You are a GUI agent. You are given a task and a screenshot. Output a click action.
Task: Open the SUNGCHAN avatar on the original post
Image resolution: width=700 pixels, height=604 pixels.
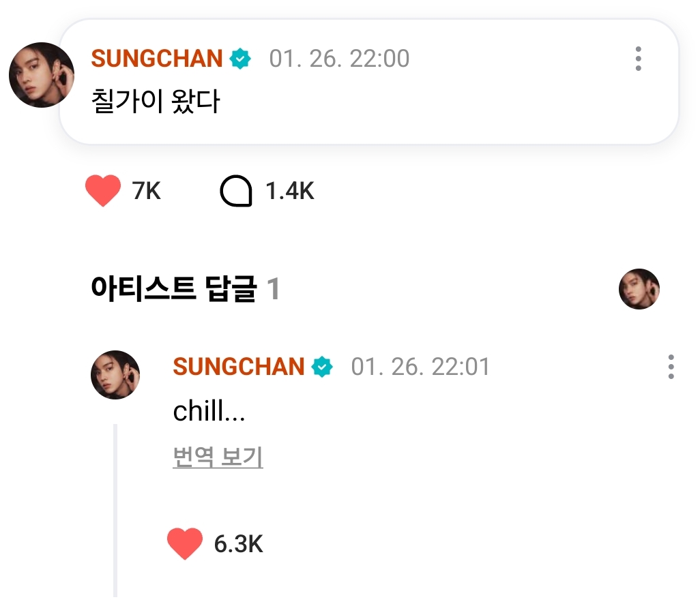42,75
